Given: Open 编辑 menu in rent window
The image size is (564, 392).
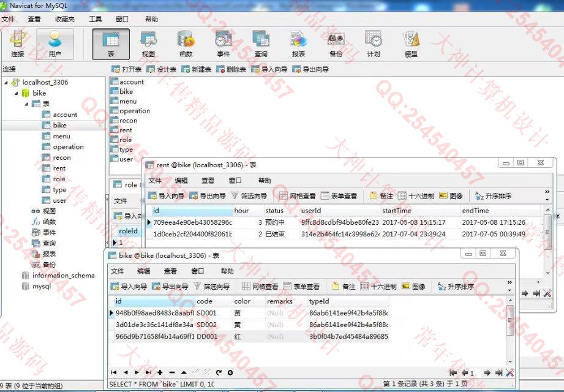Looking at the screenshot, I should tap(181, 181).
